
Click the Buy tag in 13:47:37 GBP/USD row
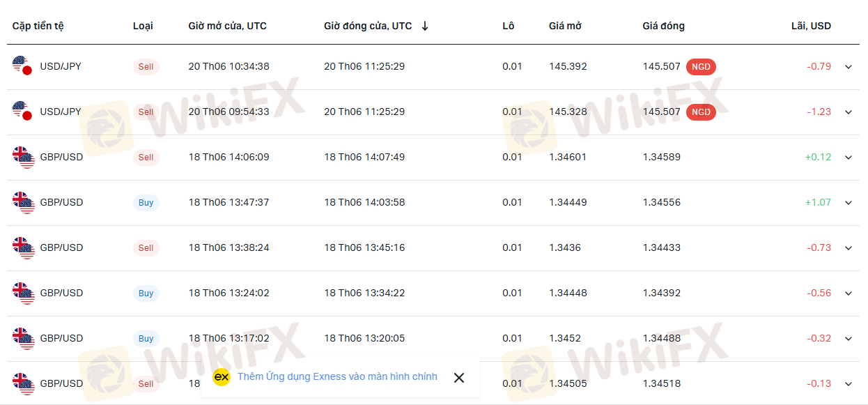click(146, 203)
